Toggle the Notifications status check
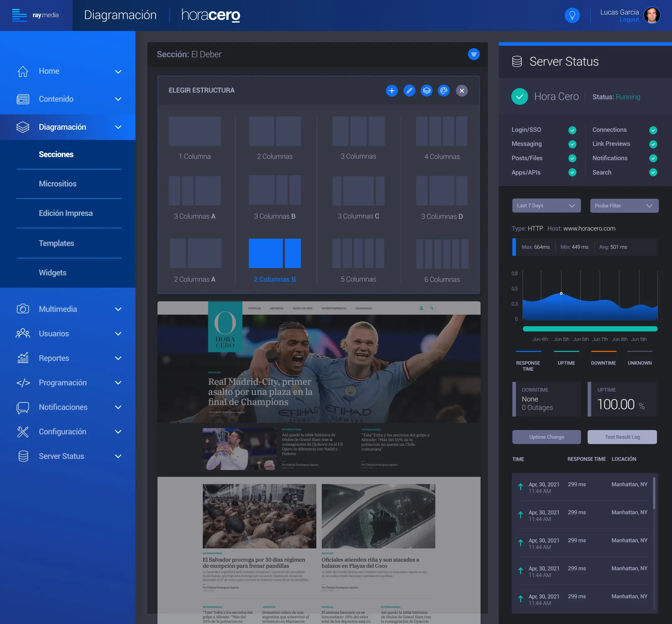The width and height of the screenshot is (672, 624). [x=653, y=158]
